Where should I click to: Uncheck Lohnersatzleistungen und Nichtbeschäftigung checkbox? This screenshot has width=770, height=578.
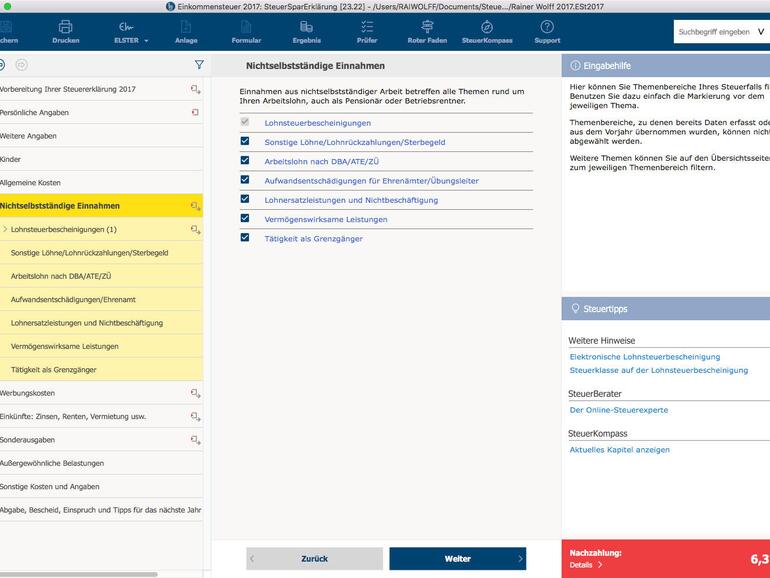coord(245,199)
